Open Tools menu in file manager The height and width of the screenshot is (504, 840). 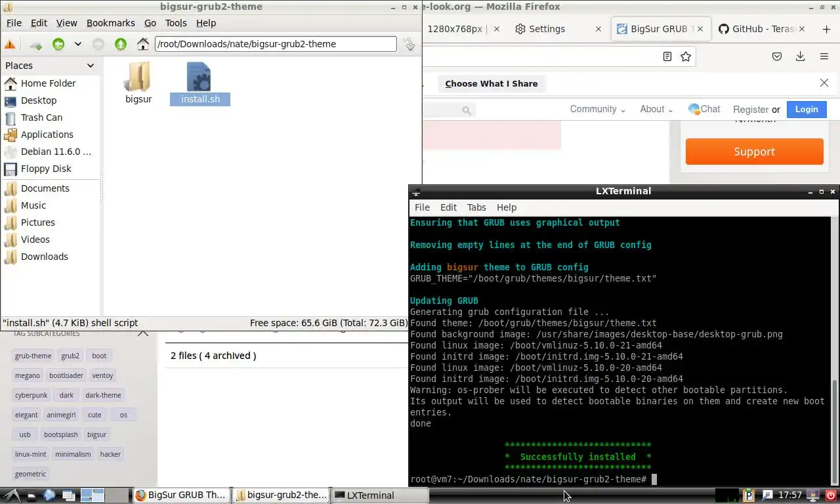pos(176,22)
